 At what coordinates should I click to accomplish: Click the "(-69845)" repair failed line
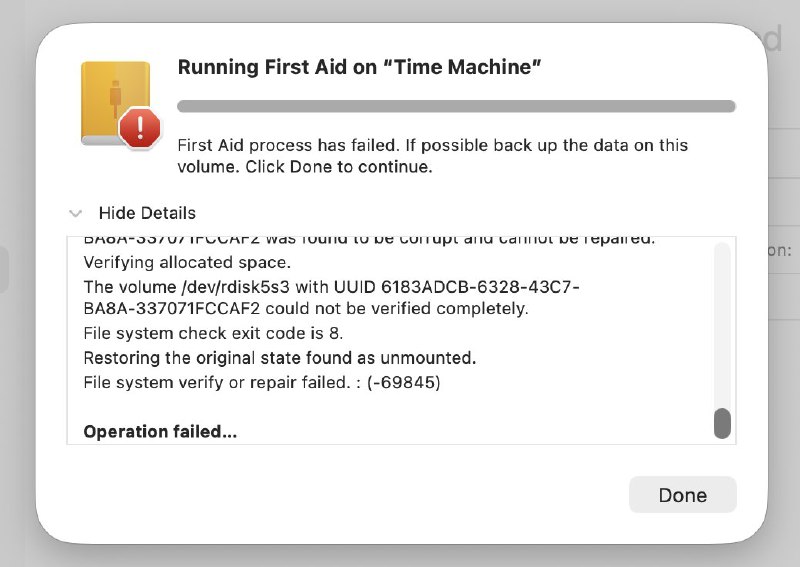pyautogui.click(x=263, y=381)
